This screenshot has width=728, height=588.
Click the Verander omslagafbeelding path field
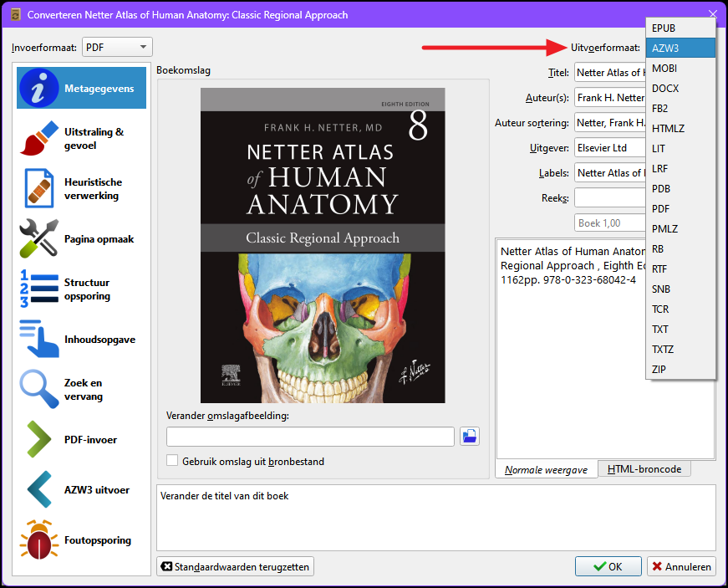(x=310, y=437)
